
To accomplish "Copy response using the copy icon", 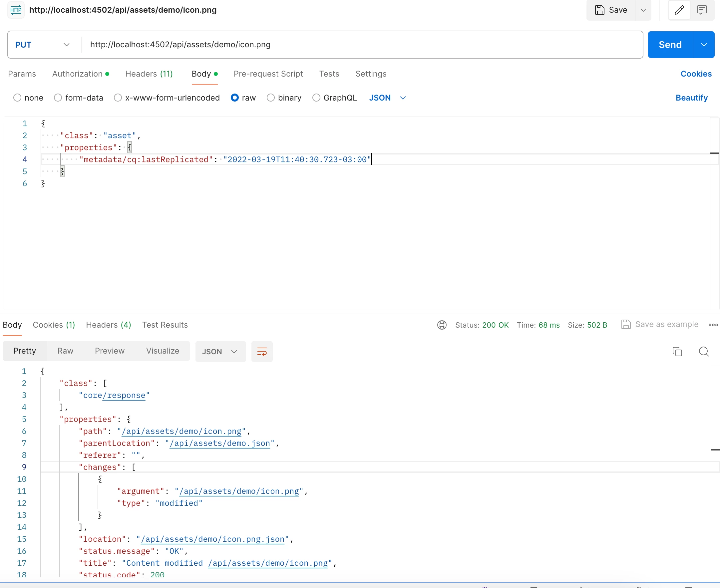I will click(677, 352).
